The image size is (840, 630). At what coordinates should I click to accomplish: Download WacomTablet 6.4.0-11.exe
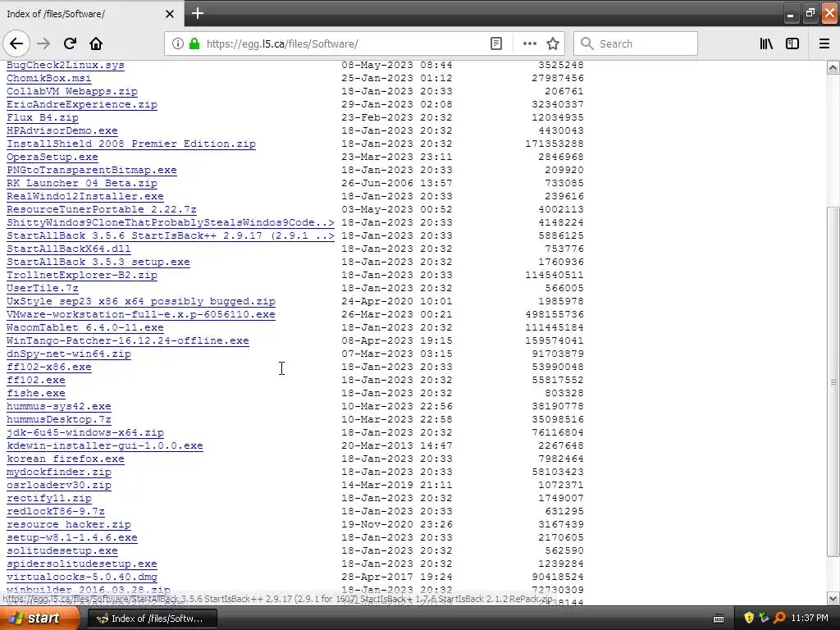(85, 328)
